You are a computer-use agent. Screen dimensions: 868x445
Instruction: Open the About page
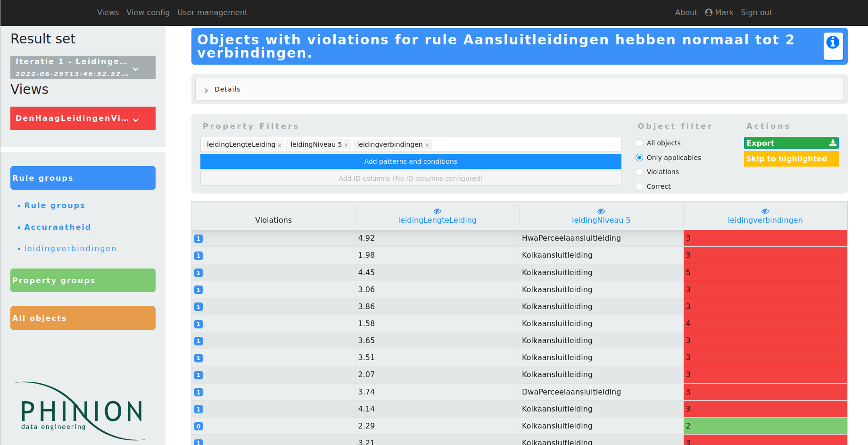click(686, 12)
